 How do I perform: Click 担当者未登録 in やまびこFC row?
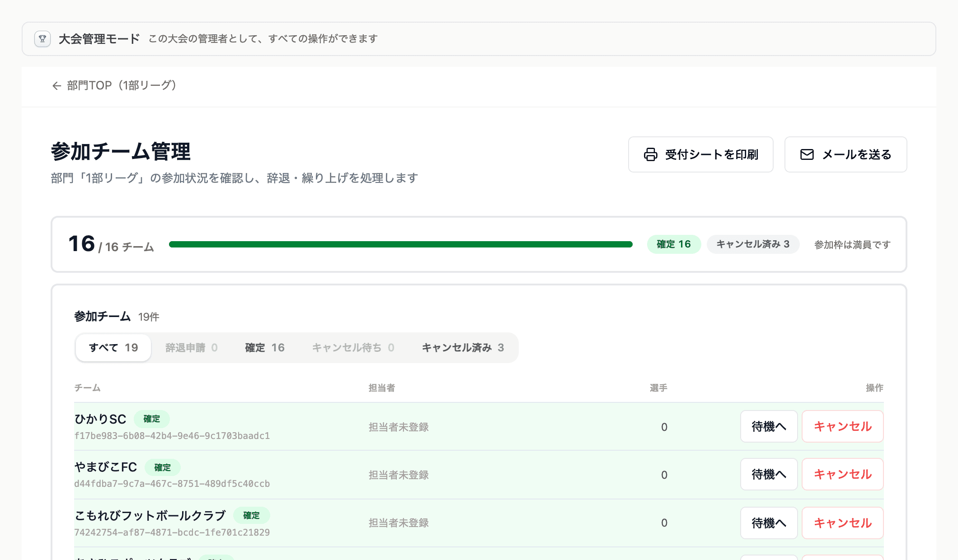pyautogui.click(x=399, y=475)
